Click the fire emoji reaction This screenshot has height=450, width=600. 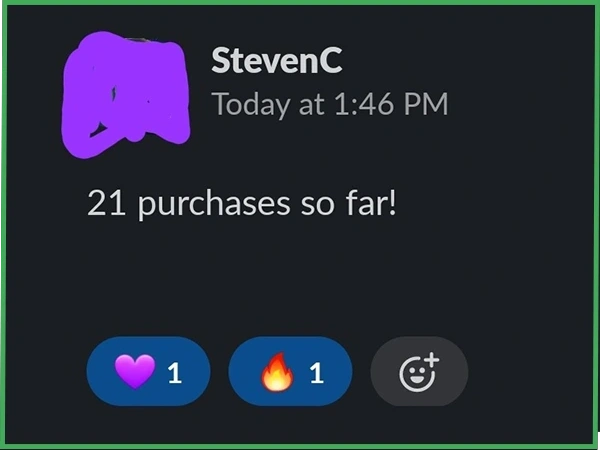277,371
